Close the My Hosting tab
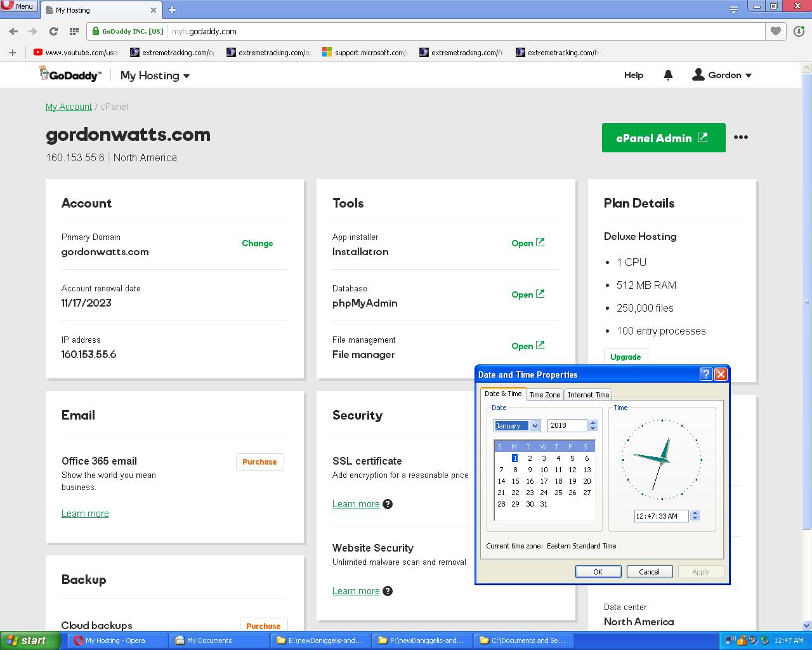812x650 pixels. pyautogui.click(x=154, y=10)
